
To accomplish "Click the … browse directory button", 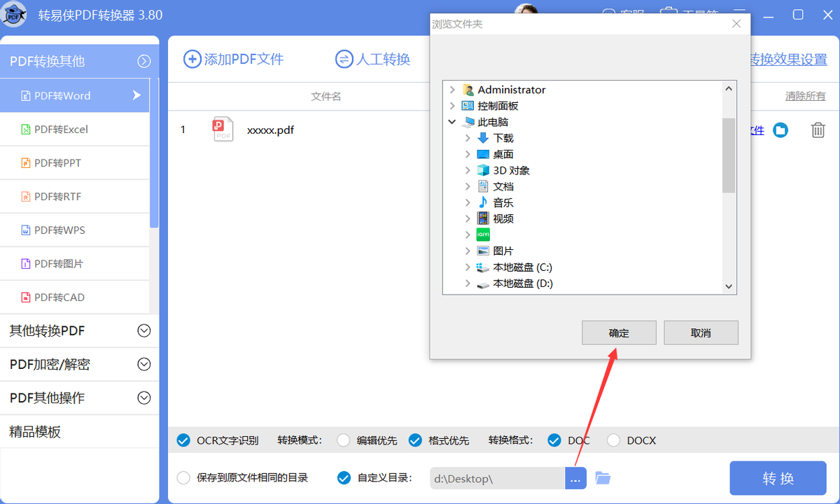I will point(575,479).
